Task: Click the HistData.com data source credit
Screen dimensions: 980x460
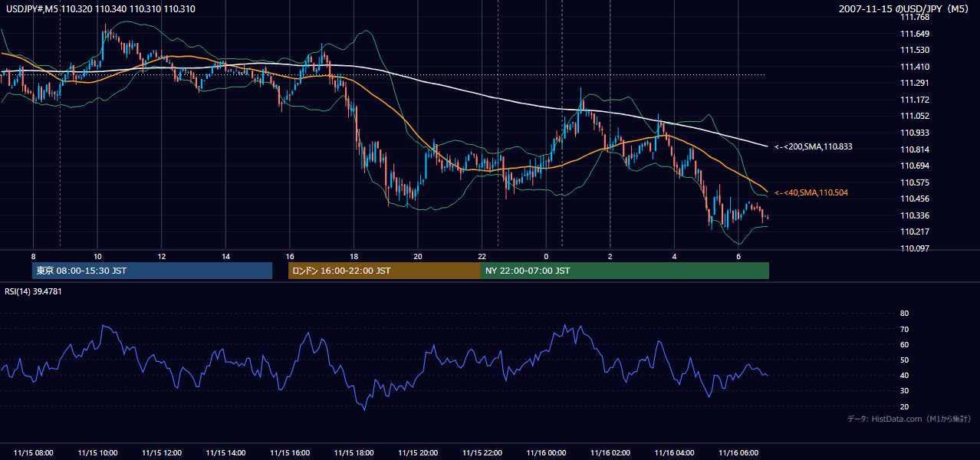Action: coord(909,419)
